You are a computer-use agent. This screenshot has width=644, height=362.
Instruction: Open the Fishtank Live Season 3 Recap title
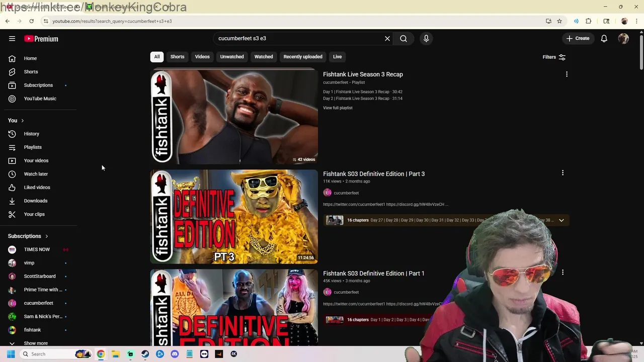[x=363, y=74]
